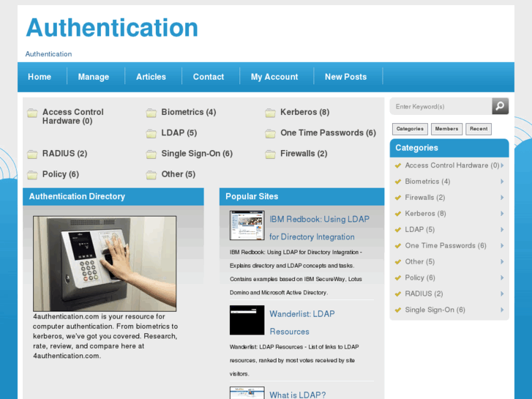Click the search magnifier icon button
The image size is (532, 399).
tap(500, 106)
